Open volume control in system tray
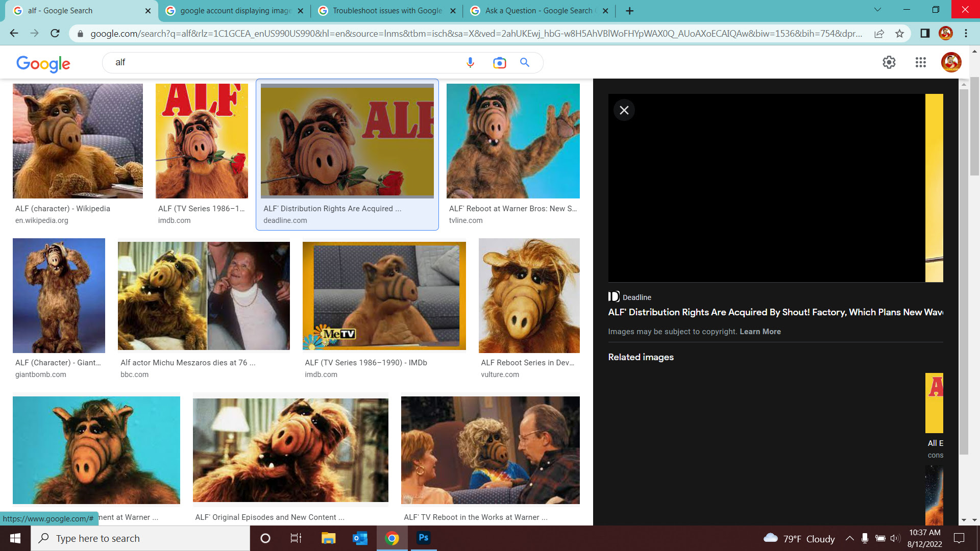Viewport: 980px width, 551px height. tap(895, 538)
